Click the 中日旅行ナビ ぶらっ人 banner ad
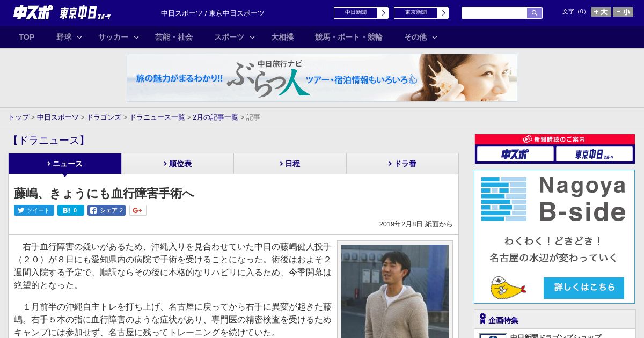 tap(322, 78)
